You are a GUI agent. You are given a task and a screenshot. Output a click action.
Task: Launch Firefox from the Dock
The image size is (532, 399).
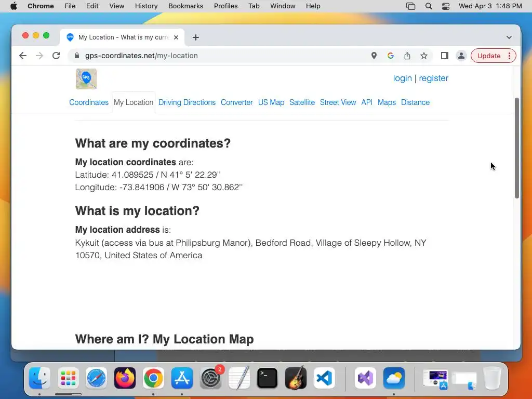[125, 378]
